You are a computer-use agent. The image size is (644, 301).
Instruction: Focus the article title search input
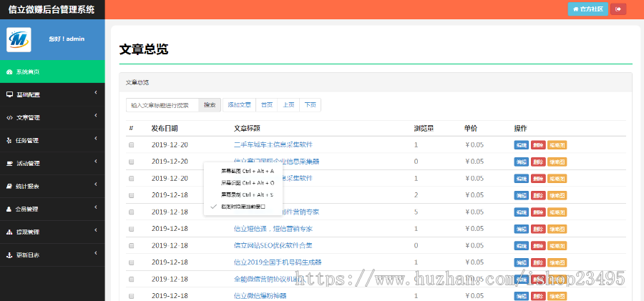click(162, 104)
